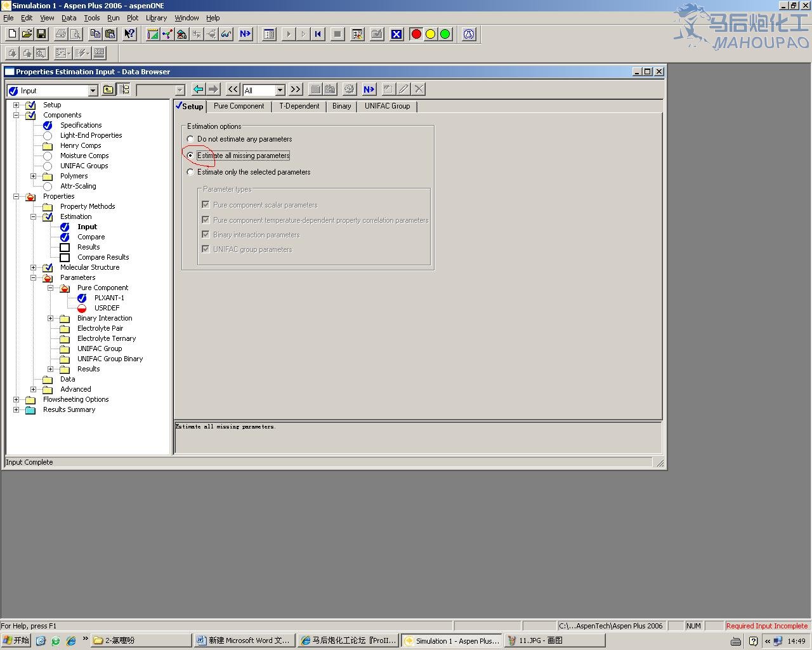Switch to the Binary tab

tap(341, 106)
